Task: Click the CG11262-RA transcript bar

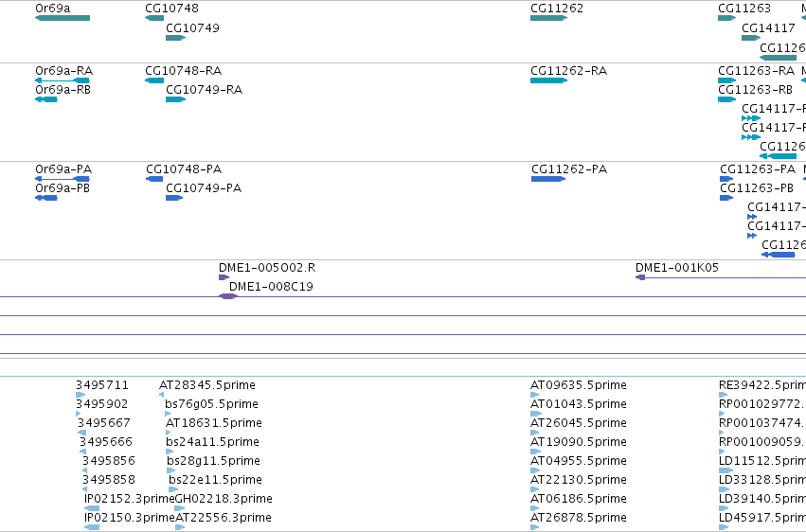Action: [548, 80]
